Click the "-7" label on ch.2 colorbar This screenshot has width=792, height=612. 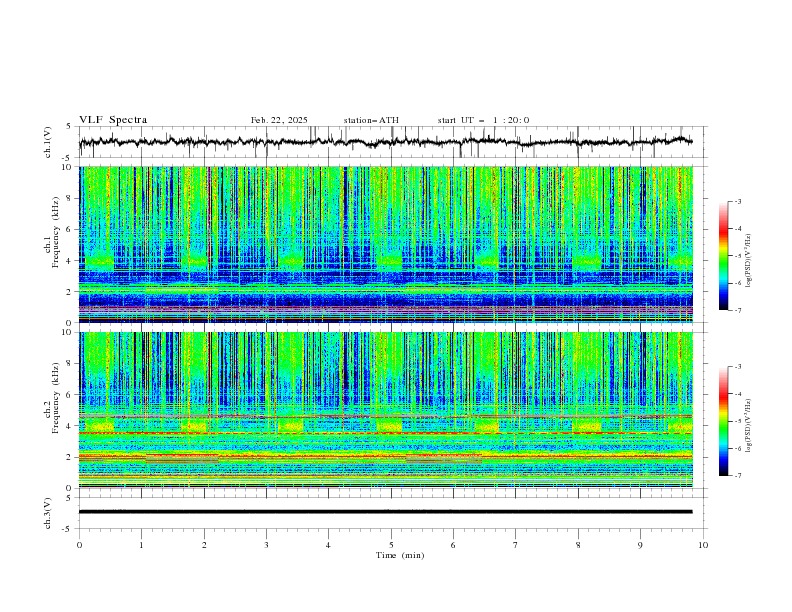coord(737,476)
